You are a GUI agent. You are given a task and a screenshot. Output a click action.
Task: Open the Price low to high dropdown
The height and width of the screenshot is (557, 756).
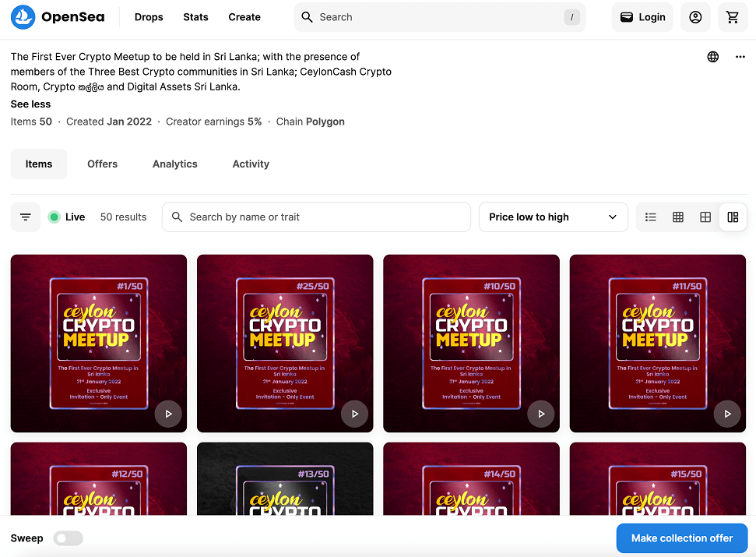pyautogui.click(x=553, y=217)
